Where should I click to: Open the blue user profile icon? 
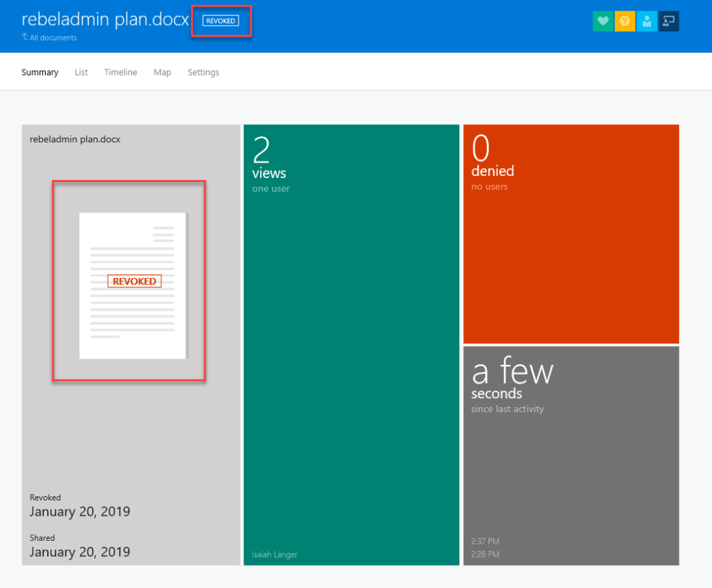click(646, 21)
